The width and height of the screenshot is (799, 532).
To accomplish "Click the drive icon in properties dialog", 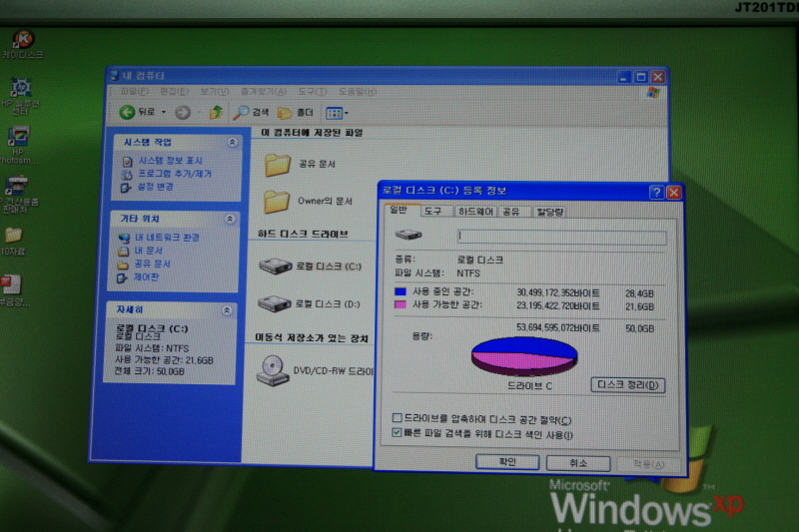I will (408, 235).
